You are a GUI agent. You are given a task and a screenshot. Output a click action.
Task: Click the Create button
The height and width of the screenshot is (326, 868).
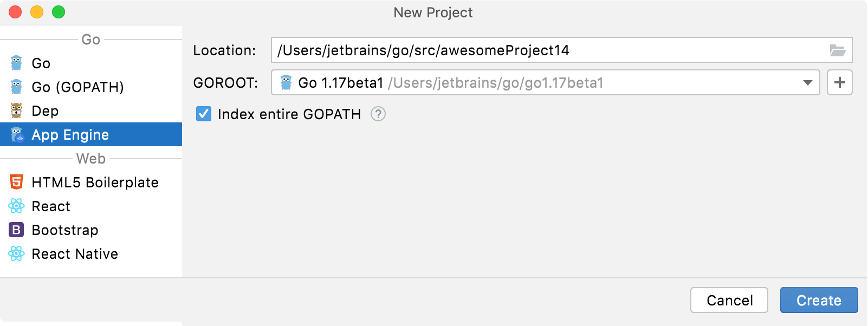pos(818,300)
